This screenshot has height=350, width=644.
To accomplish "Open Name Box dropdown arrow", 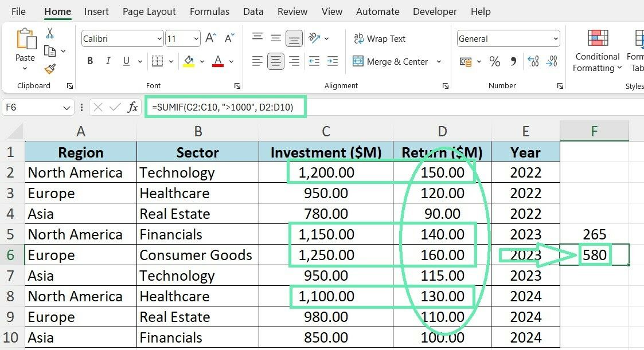I will [67, 108].
